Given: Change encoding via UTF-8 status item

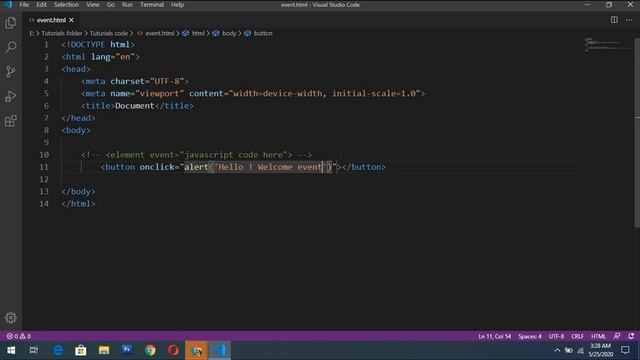Looking at the screenshot, I should click(556, 336).
